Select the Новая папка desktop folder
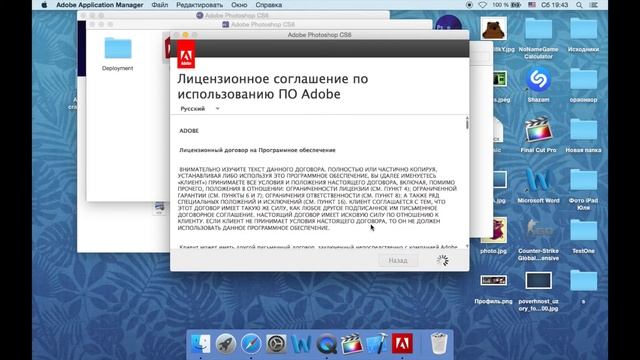The height and width of the screenshot is (360, 640). (583, 135)
